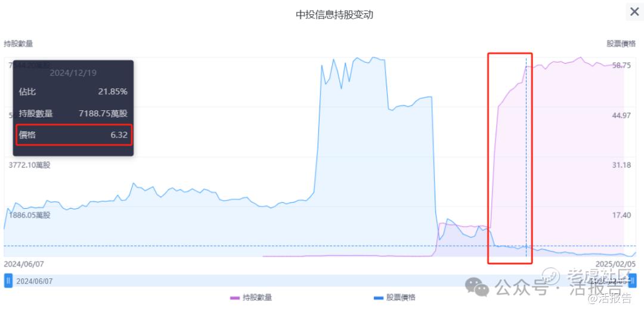Viewport: 644px width, 313px height.
Task: Click the 持股數量 7188.75萬股 tooltip row
Action: coord(73,113)
